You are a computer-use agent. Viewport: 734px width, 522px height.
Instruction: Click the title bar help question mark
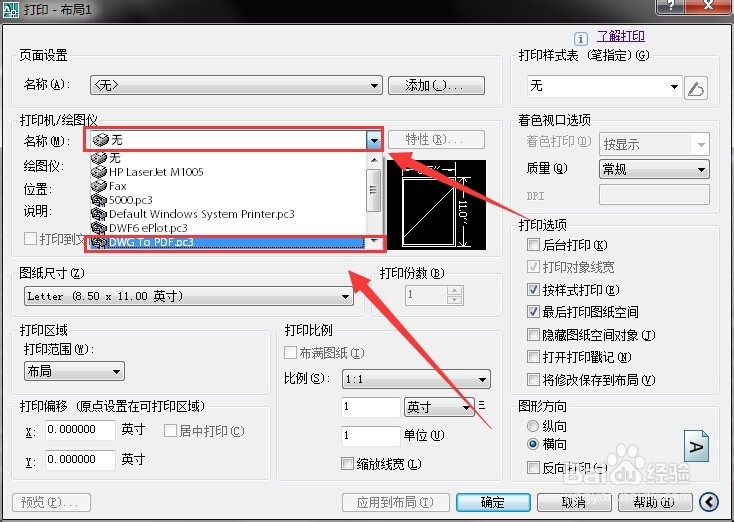coord(672,6)
